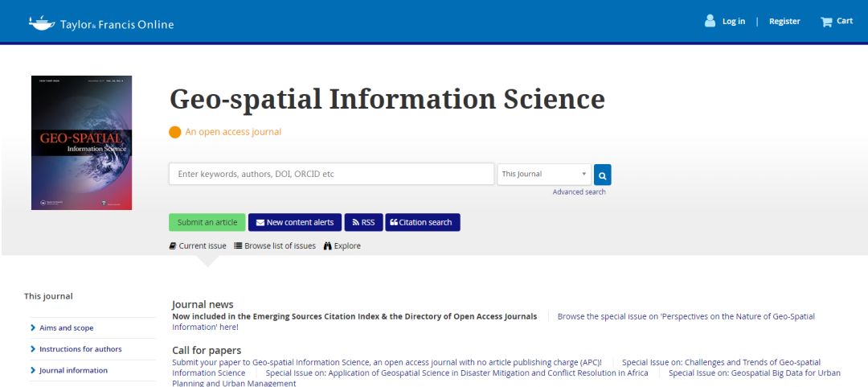The height and width of the screenshot is (387, 868).
Task: Click the orange open access circle icon
Action: click(175, 132)
